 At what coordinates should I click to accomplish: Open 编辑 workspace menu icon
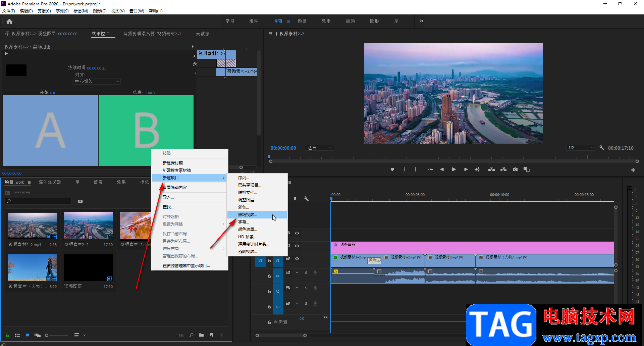(x=288, y=21)
